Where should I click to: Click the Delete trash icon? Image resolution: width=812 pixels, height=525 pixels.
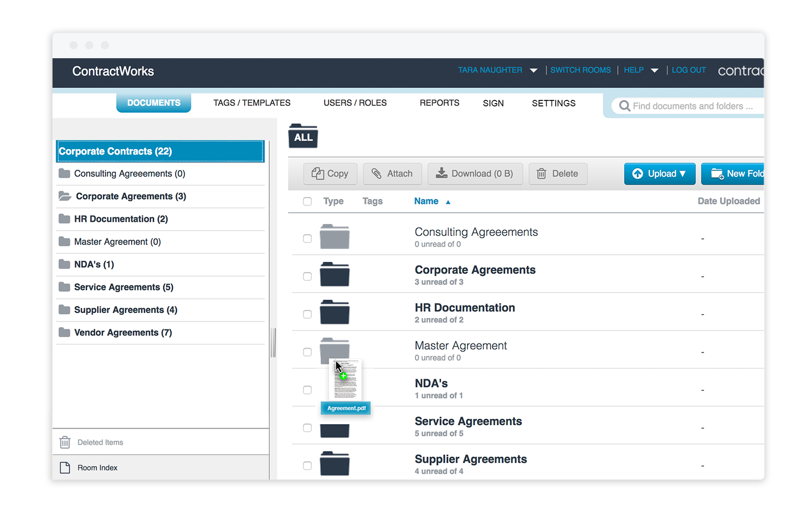[542, 173]
